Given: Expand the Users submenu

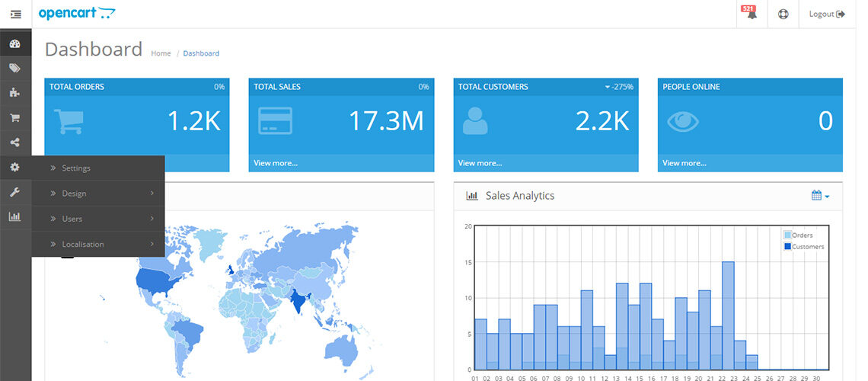Looking at the screenshot, I should 98,219.
